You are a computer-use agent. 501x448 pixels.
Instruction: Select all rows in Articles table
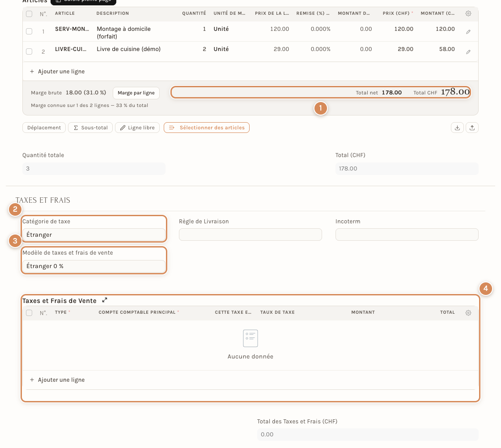point(29,14)
